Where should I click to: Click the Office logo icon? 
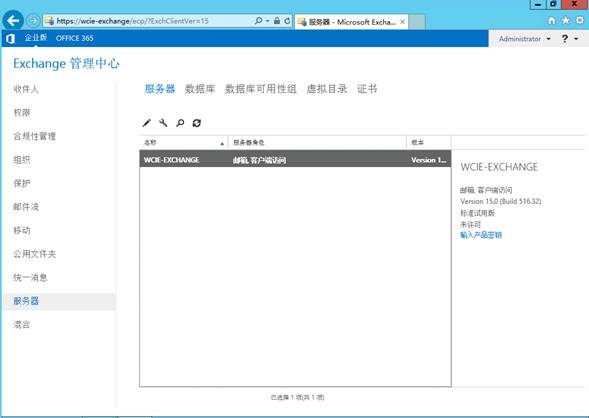[11, 38]
